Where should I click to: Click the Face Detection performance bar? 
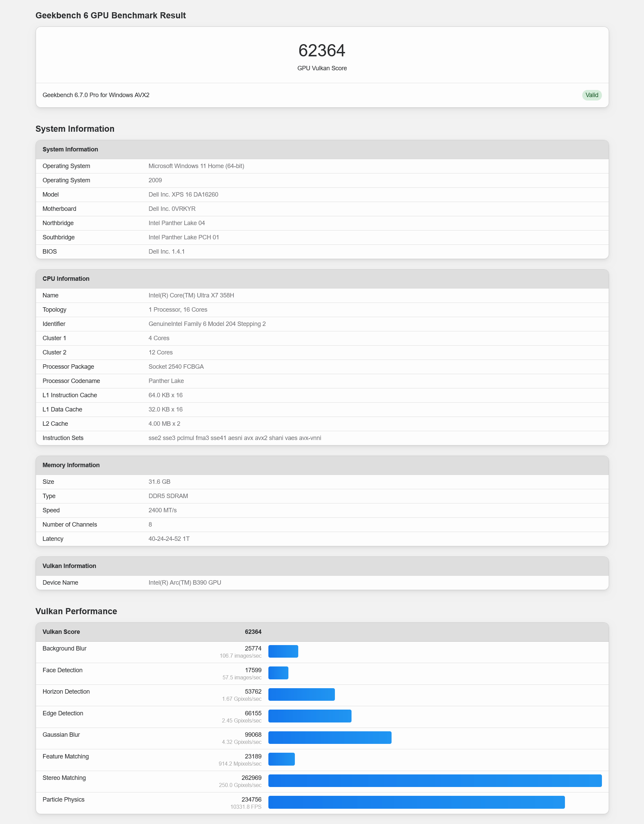[278, 673]
